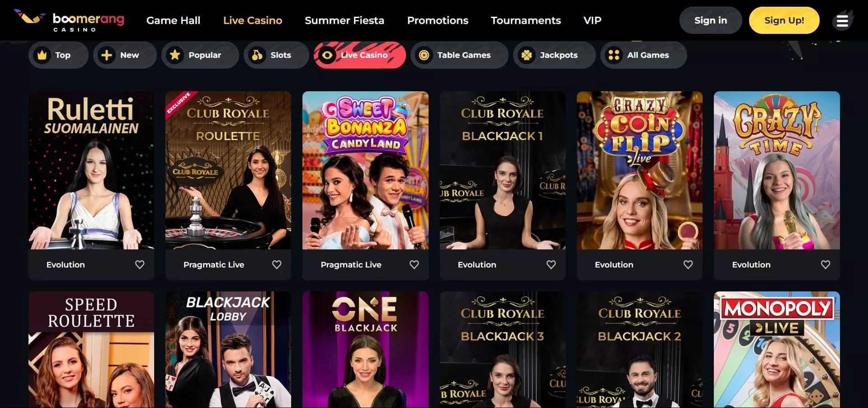Choose the Popular star category
The image size is (868, 408).
coord(200,55)
